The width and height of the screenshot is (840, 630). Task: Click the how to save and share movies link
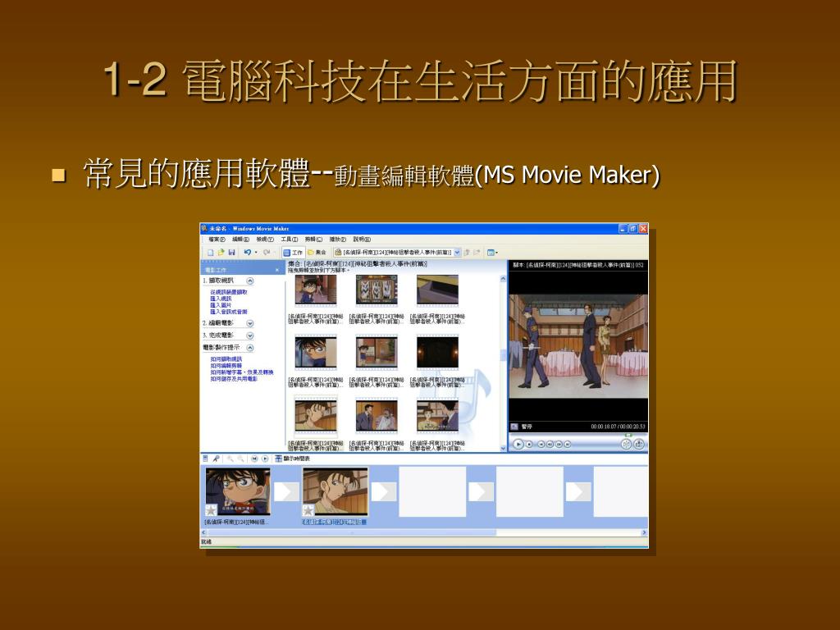234,378
